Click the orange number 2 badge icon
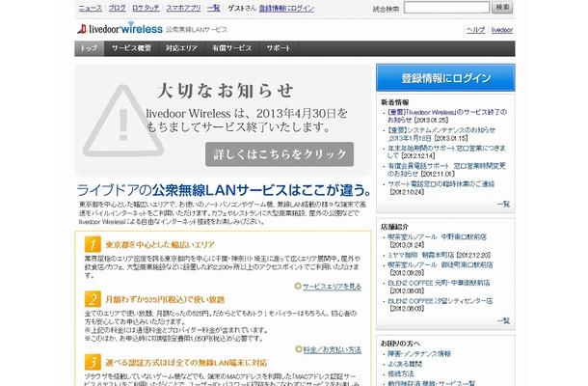The image size is (588, 386). point(93,299)
